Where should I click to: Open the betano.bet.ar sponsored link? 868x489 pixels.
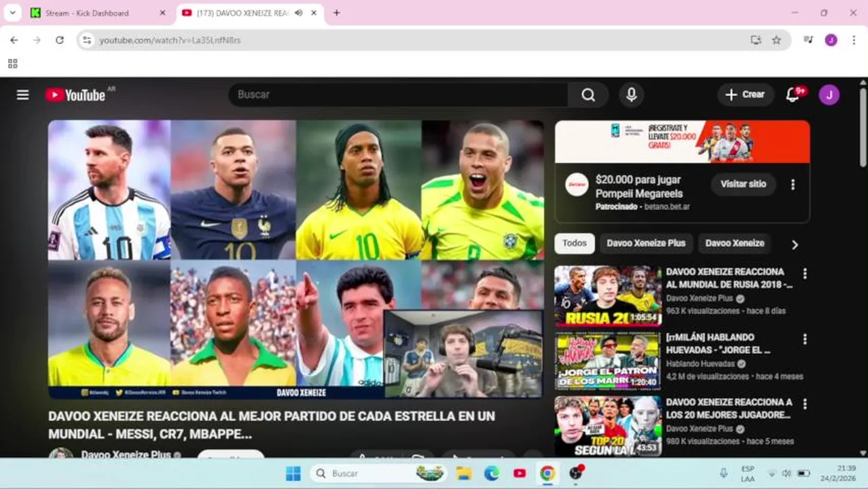666,206
